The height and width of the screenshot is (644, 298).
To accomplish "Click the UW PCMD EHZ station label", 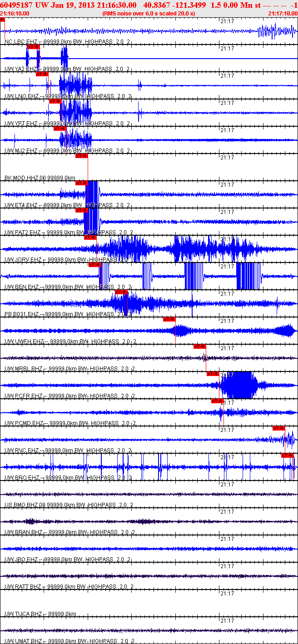I will click(x=70, y=423).
